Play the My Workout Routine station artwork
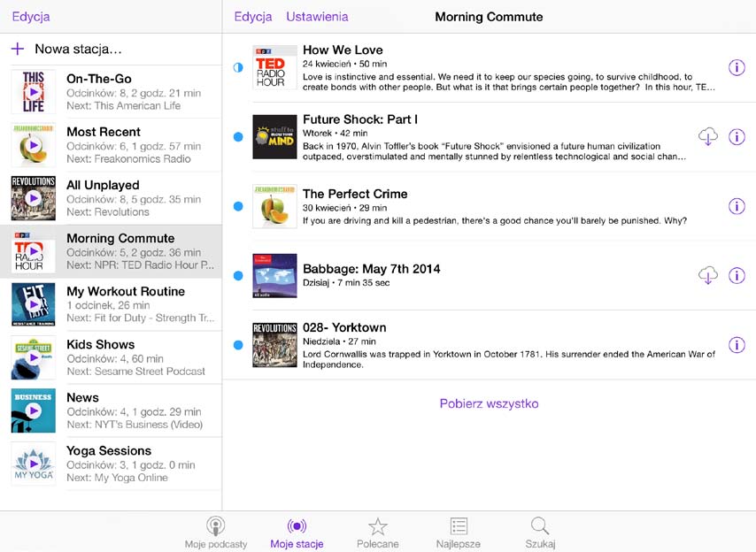 [34, 304]
